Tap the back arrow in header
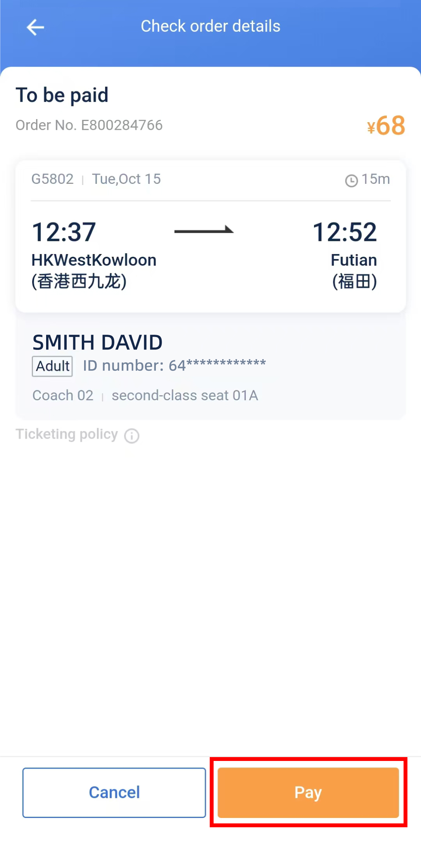The image size is (421, 868). tap(35, 27)
